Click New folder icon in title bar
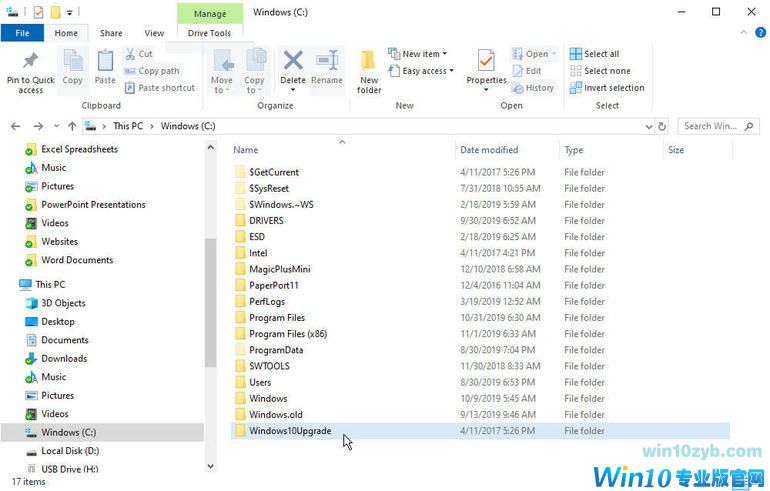This screenshot has width=770, height=491. (x=56, y=12)
